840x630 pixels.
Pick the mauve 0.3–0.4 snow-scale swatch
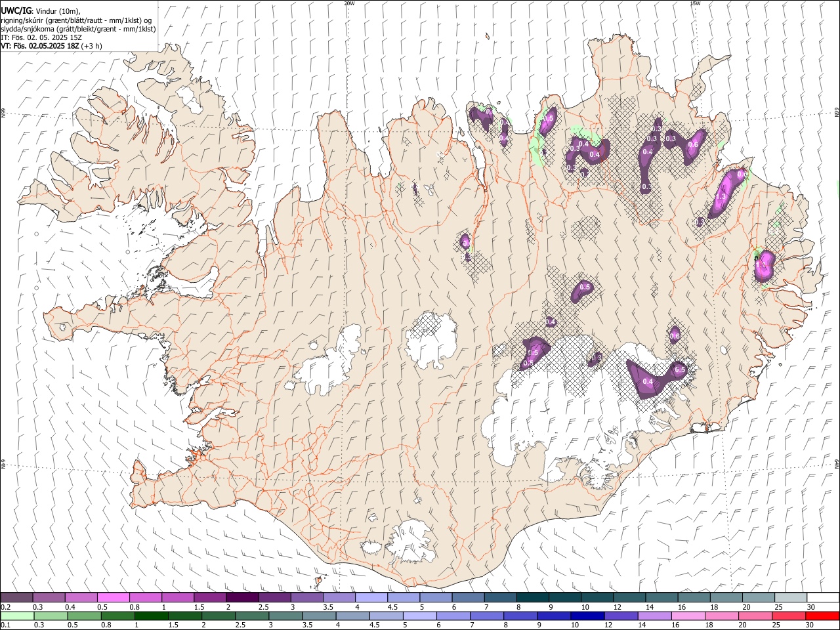pos(49,597)
